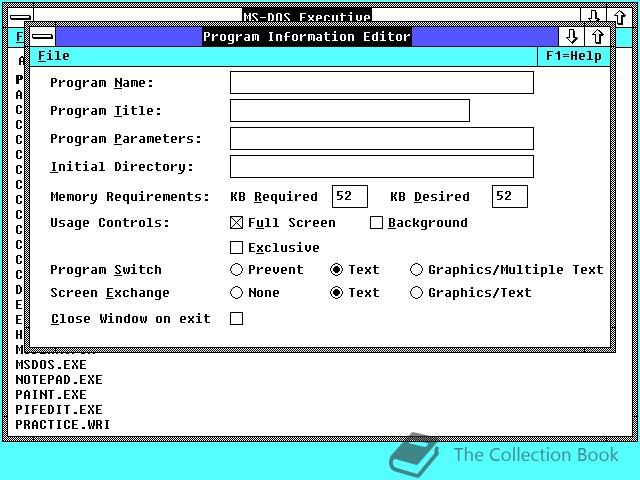
Task: Click into the Program Parameters field
Action: (x=382, y=138)
